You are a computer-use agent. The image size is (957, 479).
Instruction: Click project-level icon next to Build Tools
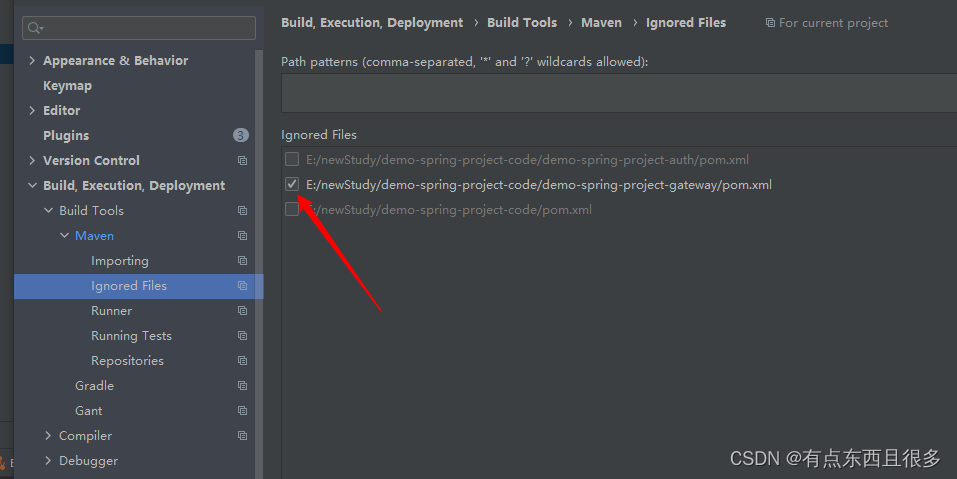click(242, 211)
